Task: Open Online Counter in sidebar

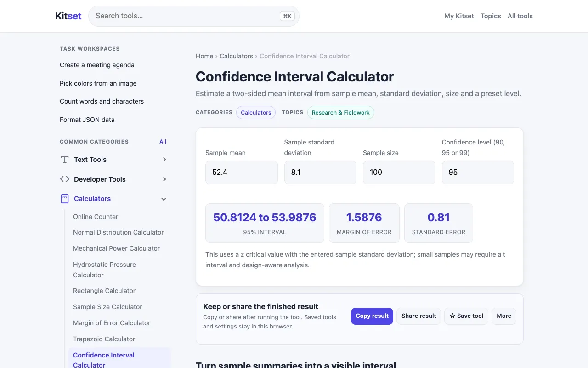Action: [96, 217]
